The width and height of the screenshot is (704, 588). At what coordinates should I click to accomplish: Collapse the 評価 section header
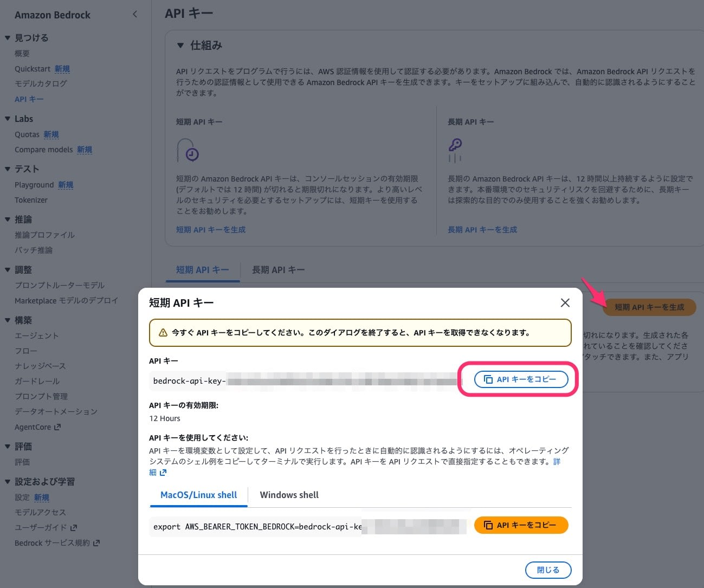click(8, 447)
